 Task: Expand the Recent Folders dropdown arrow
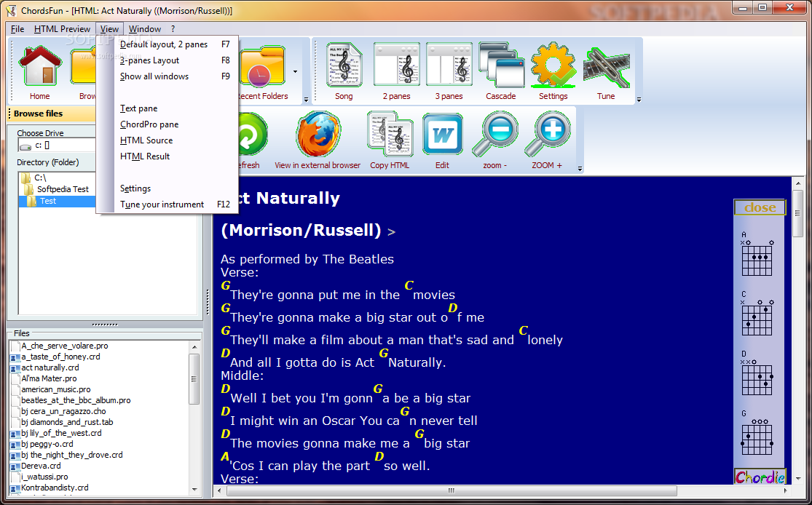(x=295, y=72)
